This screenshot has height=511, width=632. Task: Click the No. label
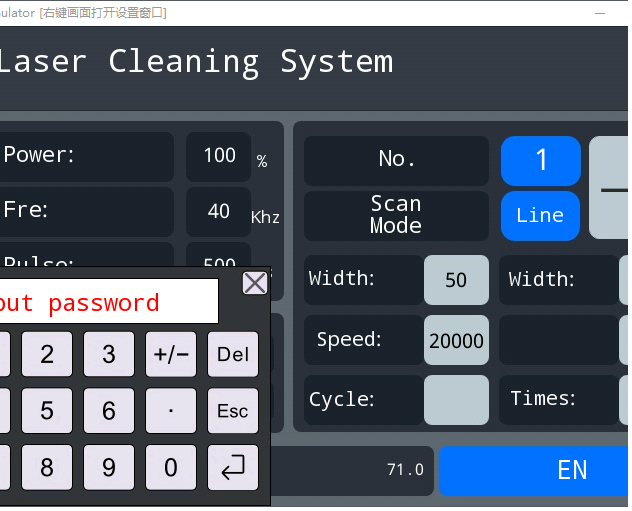tap(396, 159)
